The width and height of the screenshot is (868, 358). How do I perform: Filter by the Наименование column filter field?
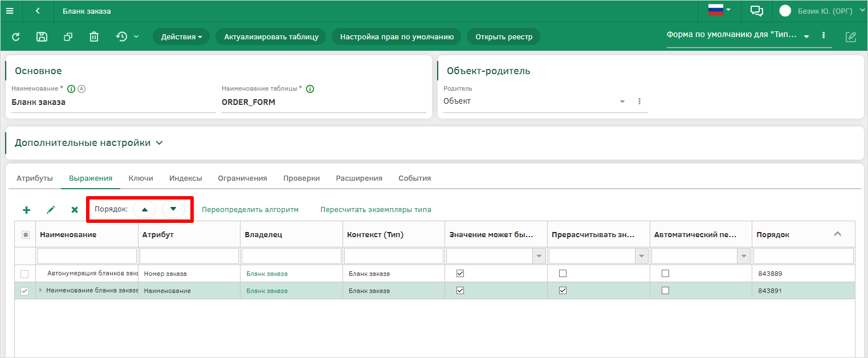87,256
